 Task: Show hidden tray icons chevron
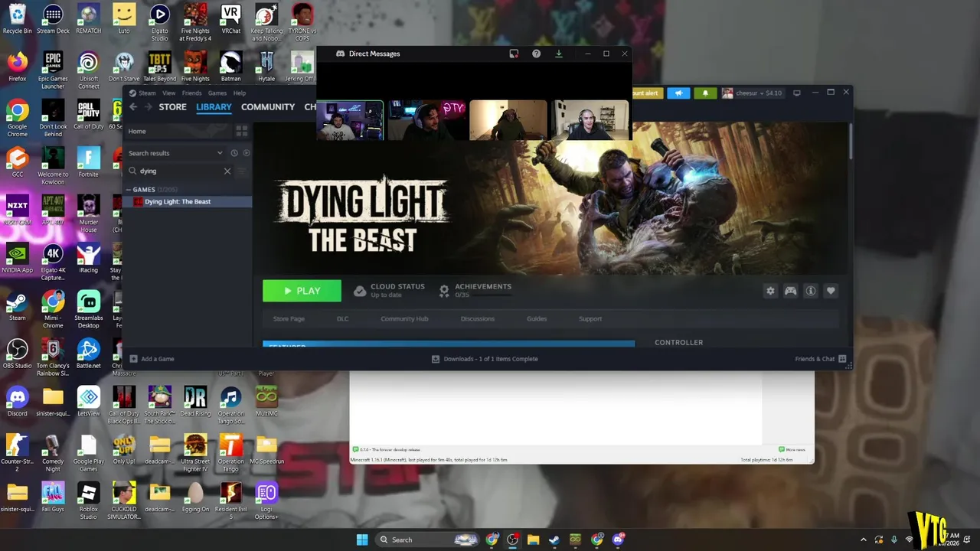[x=864, y=540]
